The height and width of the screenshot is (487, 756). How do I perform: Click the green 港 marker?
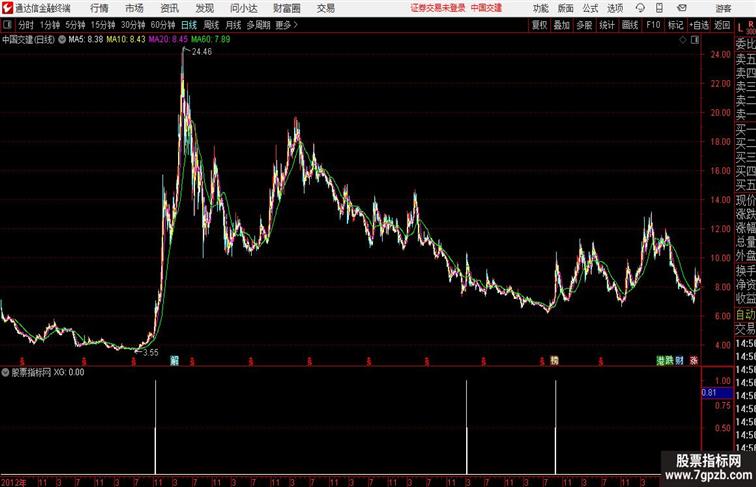[661, 360]
